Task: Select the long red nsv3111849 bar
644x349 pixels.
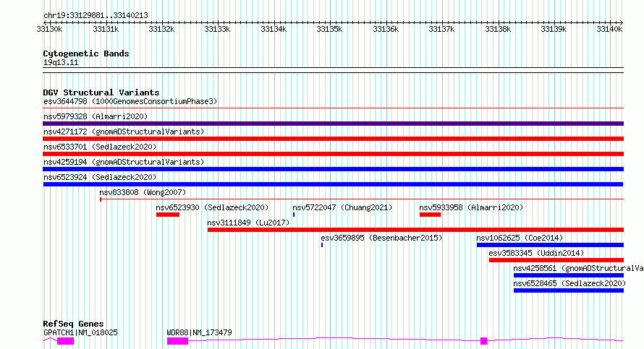Action: click(x=415, y=230)
